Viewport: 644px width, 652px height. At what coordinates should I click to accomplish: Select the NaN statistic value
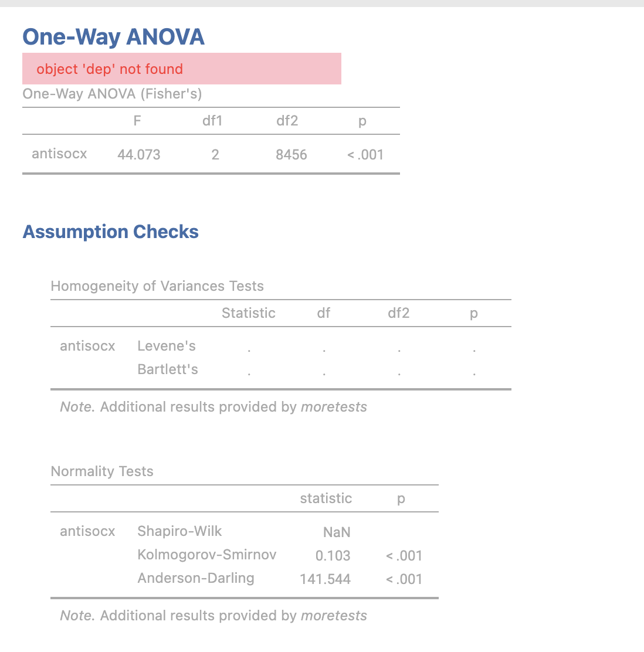click(x=337, y=532)
